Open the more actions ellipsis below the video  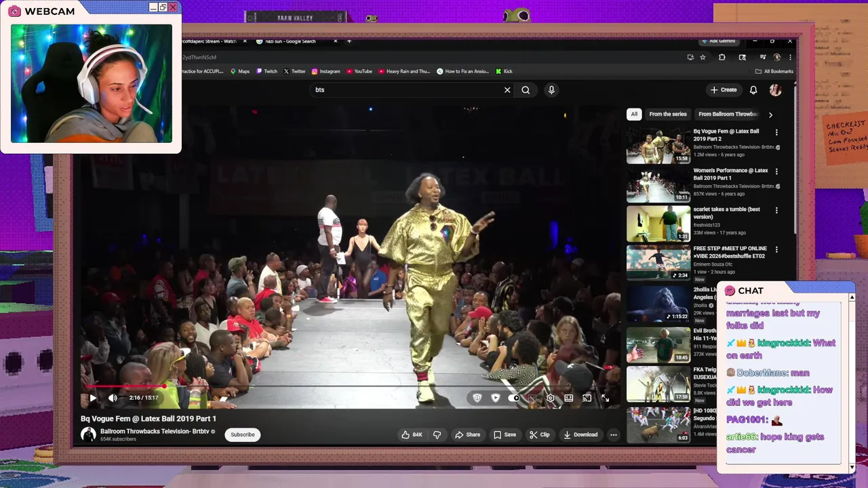point(614,434)
